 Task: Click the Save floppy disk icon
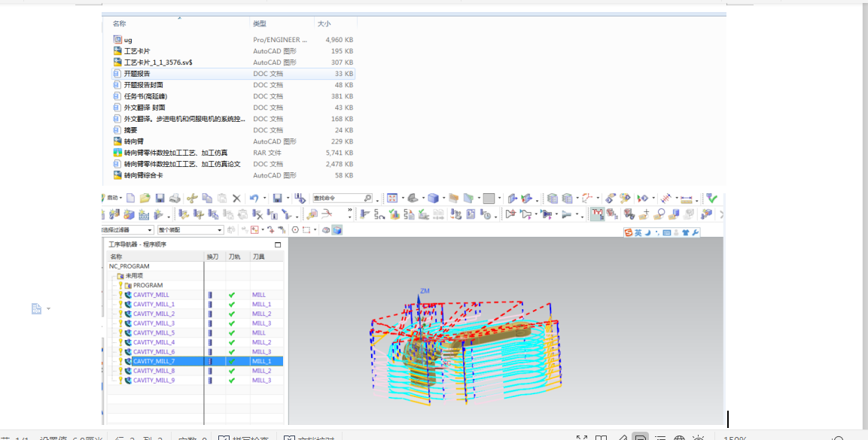pyautogui.click(x=160, y=199)
